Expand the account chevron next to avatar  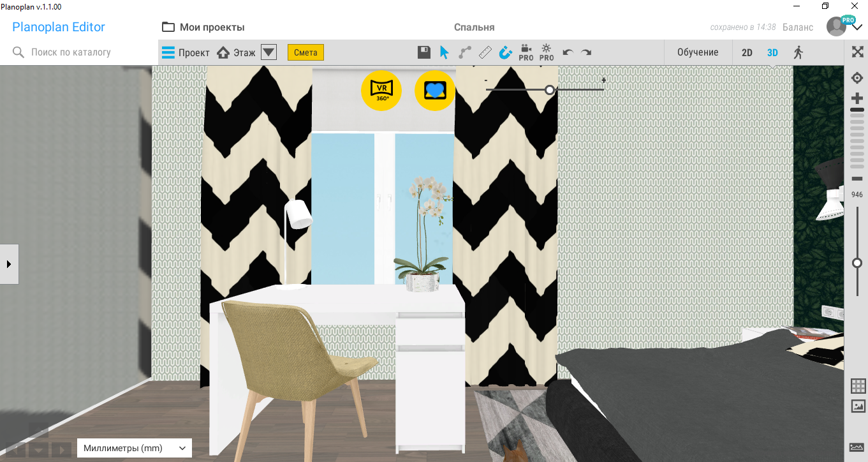point(857,27)
